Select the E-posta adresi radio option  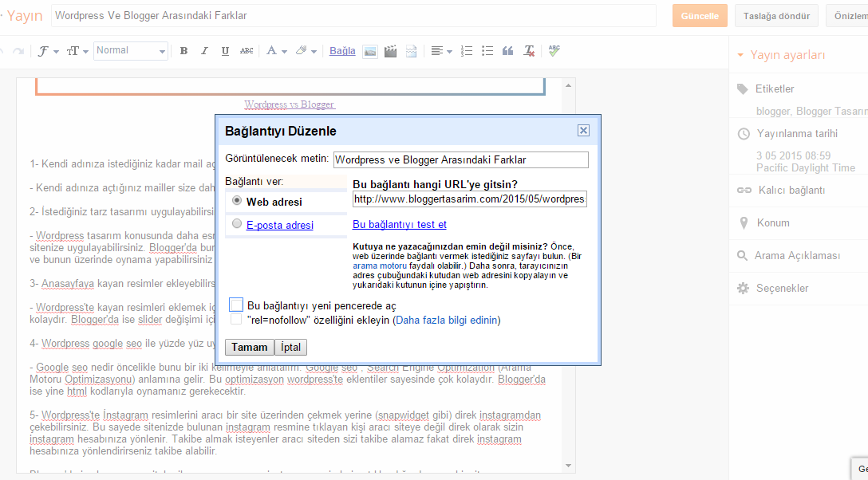coord(237,224)
